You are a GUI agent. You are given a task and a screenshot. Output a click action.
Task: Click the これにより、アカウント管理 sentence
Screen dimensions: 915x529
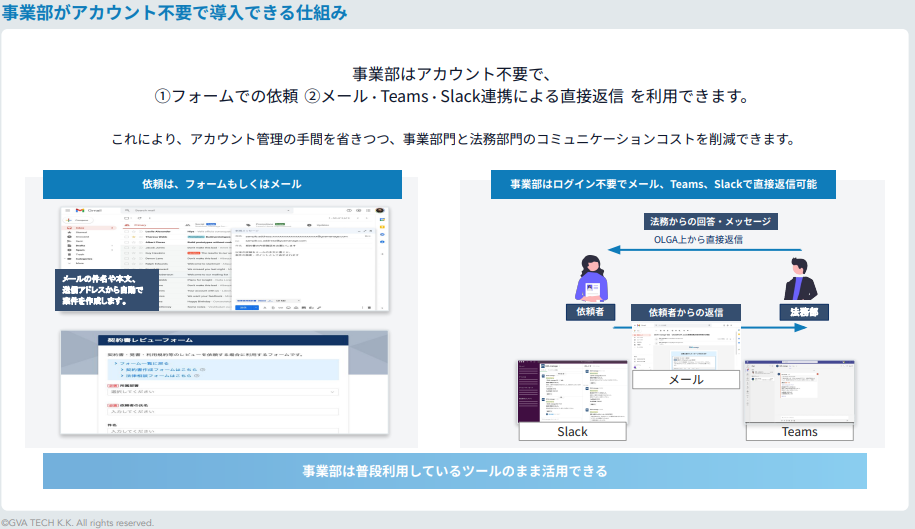tap(453, 139)
